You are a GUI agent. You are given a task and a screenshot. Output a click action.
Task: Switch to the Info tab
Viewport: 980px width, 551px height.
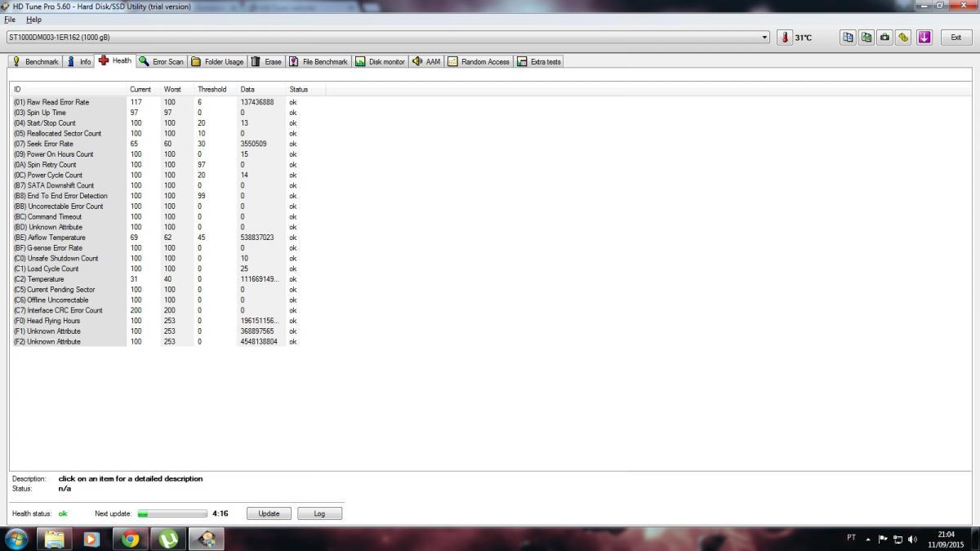point(79,61)
